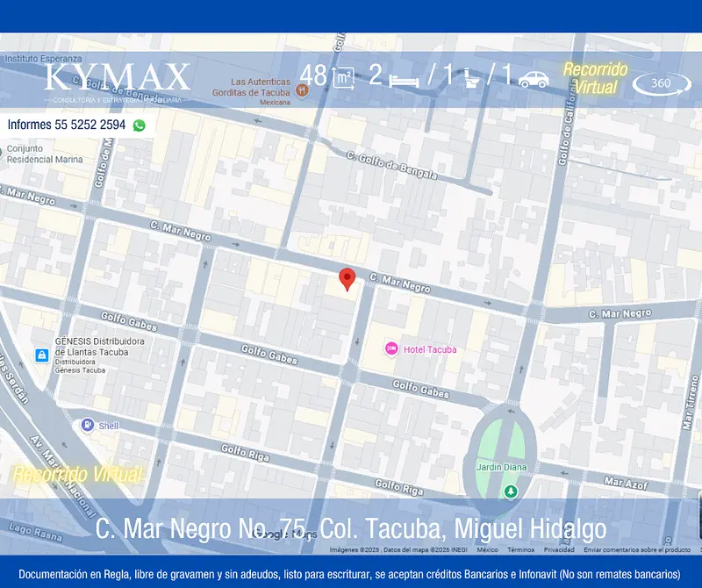Click the yellow Recorrido Virtual text above the address

[77, 474]
